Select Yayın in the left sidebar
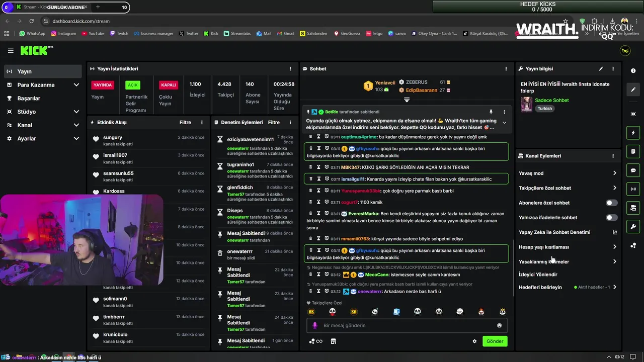 click(x=43, y=71)
